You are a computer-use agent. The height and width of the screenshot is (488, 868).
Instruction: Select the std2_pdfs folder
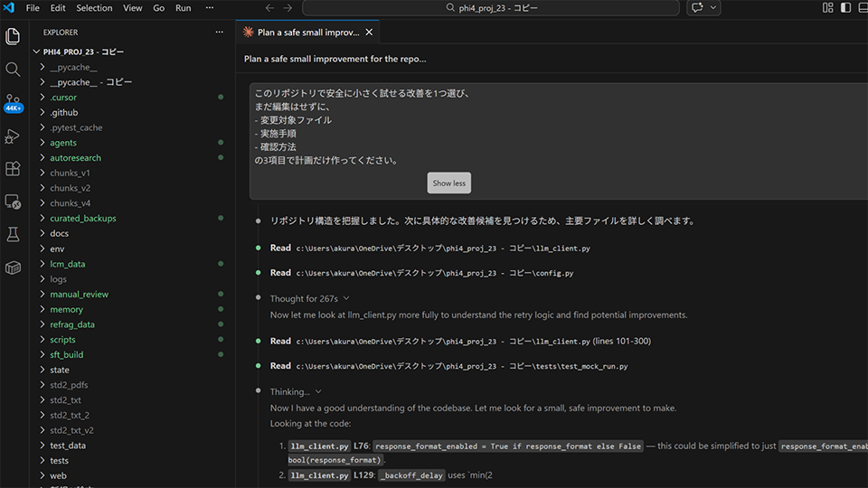tap(69, 385)
